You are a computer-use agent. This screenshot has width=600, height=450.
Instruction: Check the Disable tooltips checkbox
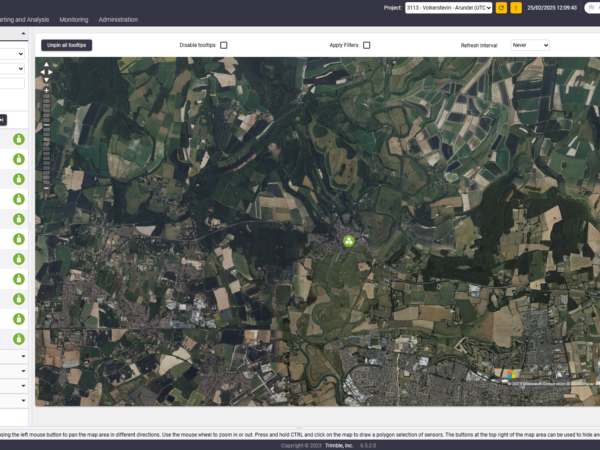point(224,45)
